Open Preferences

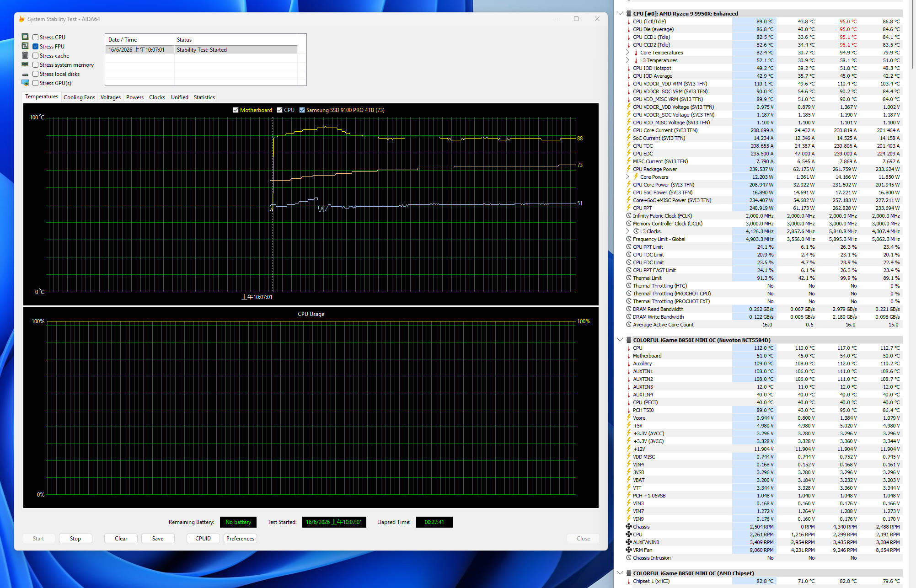(x=240, y=539)
